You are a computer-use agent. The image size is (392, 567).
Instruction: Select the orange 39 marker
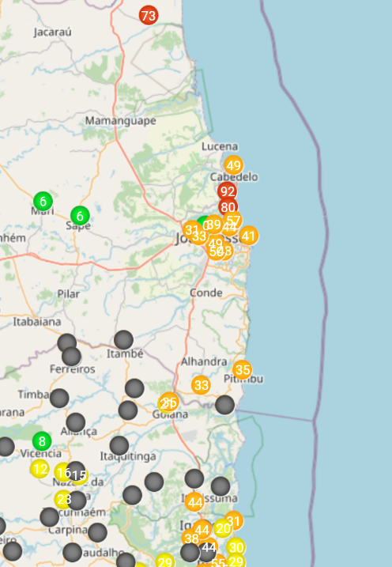click(x=214, y=225)
